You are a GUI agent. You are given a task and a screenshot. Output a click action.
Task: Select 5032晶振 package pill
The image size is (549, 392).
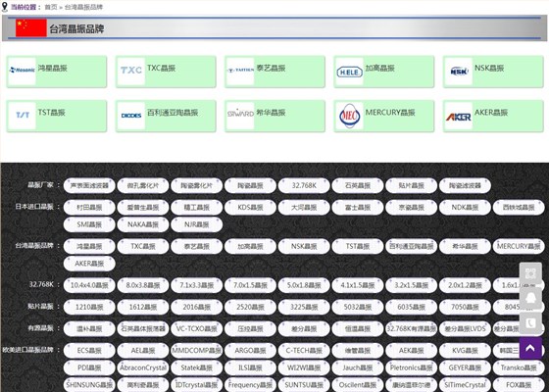358,307
